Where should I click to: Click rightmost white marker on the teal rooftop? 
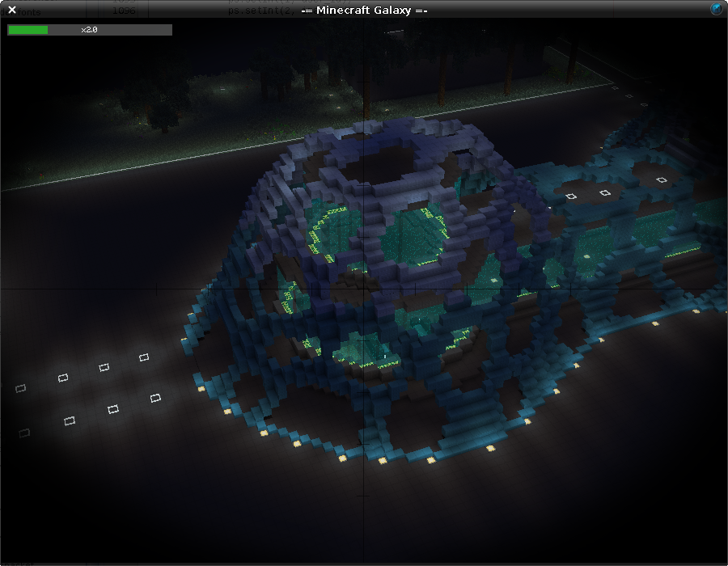pos(662,180)
